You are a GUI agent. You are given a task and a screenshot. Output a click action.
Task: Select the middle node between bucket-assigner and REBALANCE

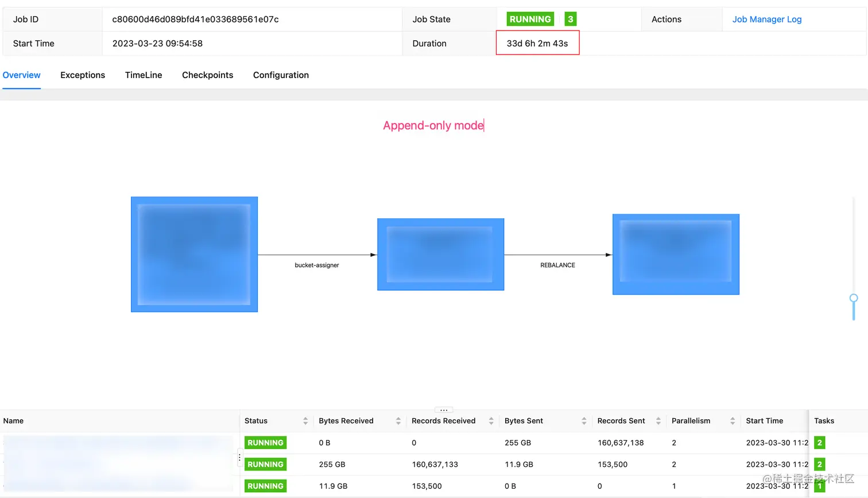click(x=440, y=254)
